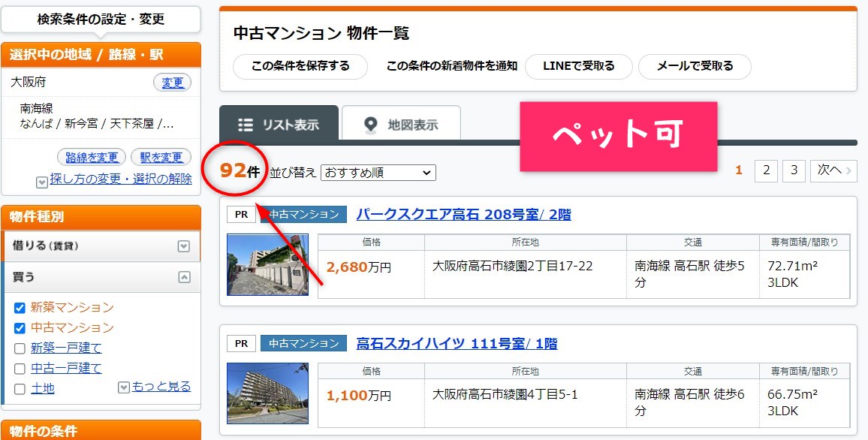Click the LINEで受取る button

[x=577, y=66]
